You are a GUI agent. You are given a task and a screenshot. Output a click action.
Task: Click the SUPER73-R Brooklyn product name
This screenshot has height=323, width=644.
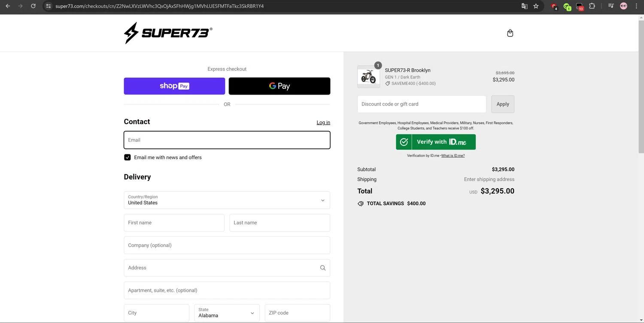pos(407,70)
